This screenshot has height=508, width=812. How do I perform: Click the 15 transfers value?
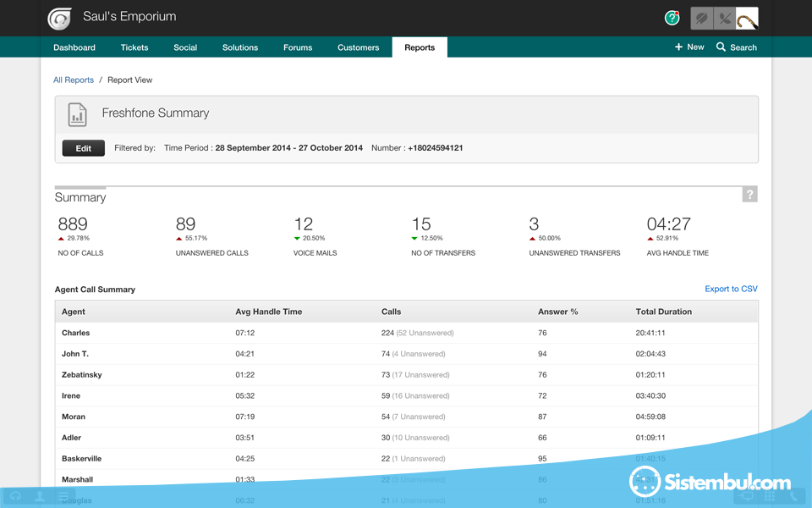click(421, 224)
